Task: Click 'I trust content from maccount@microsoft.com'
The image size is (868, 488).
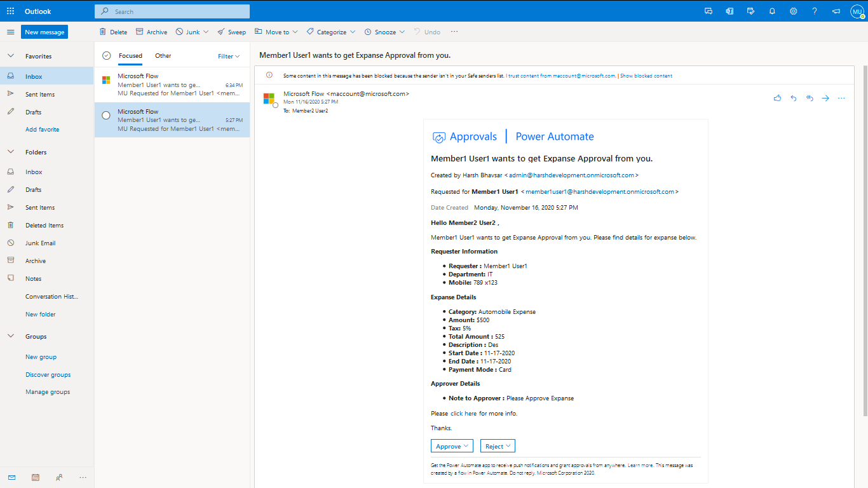Action: [x=561, y=76]
